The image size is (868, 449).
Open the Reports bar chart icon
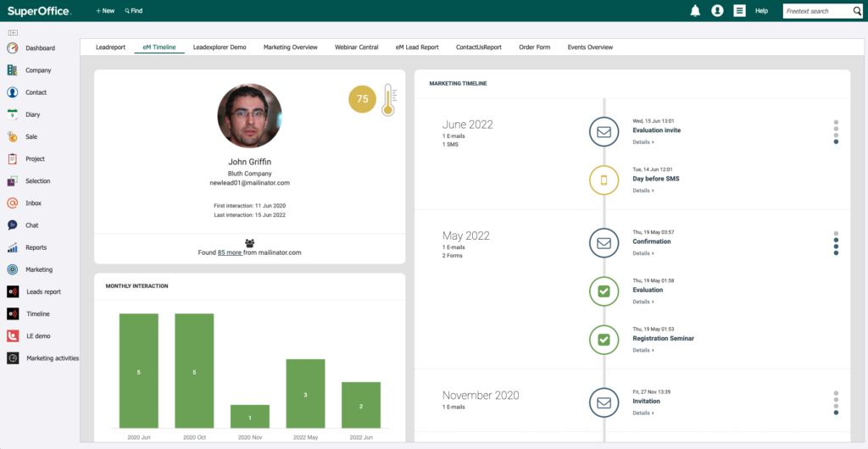[x=13, y=247]
